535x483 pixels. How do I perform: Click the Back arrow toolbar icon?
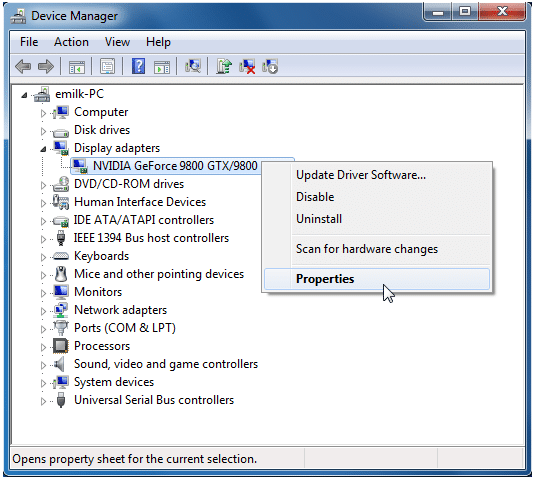point(23,66)
